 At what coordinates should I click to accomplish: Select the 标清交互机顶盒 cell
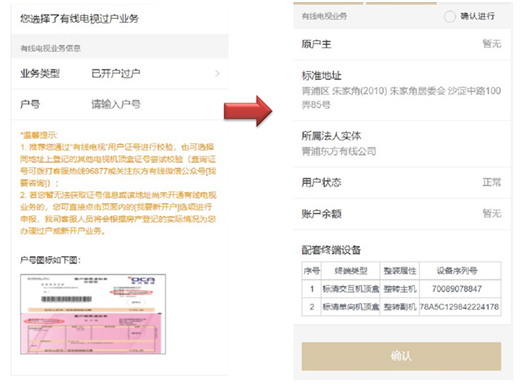click(351, 289)
